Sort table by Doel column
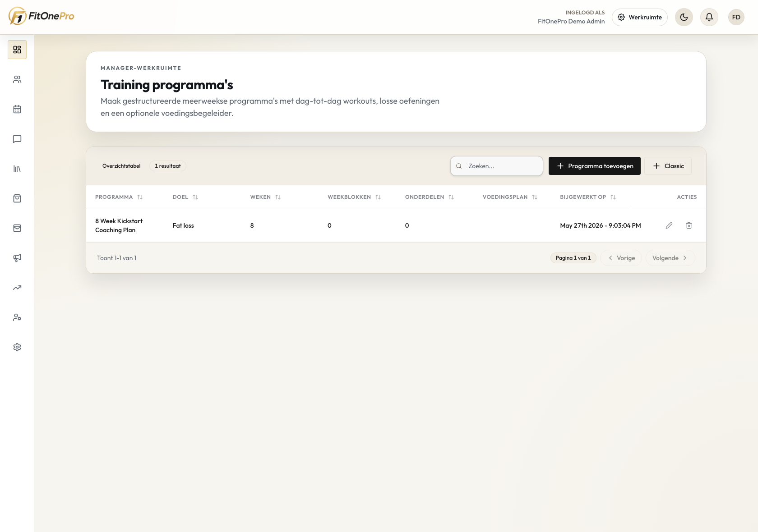 pyautogui.click(x=185, y=197)
